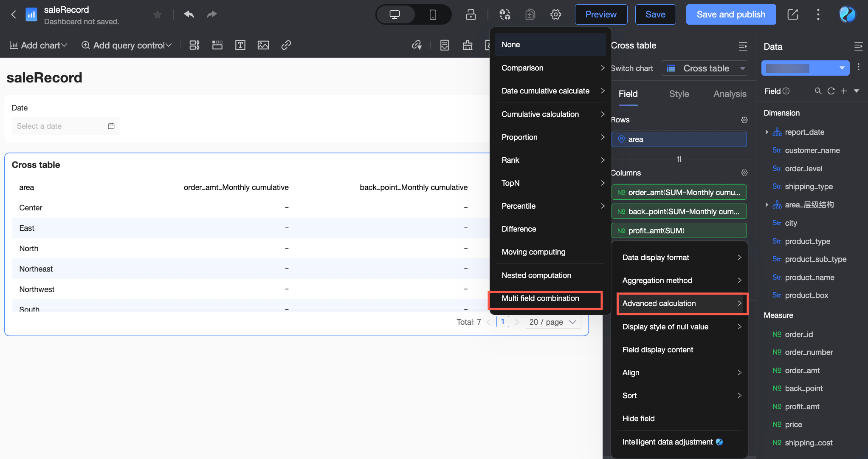
Task: Open Rows settings gear
Action: (744, 120)
